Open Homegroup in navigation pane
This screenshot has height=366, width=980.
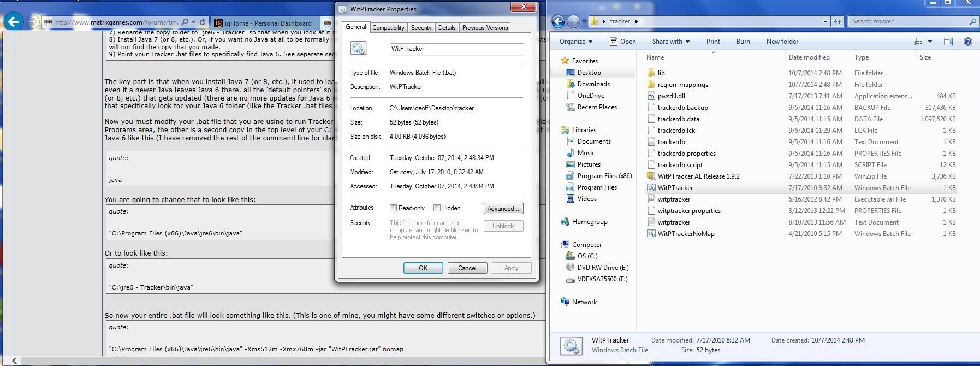(590, 222)
